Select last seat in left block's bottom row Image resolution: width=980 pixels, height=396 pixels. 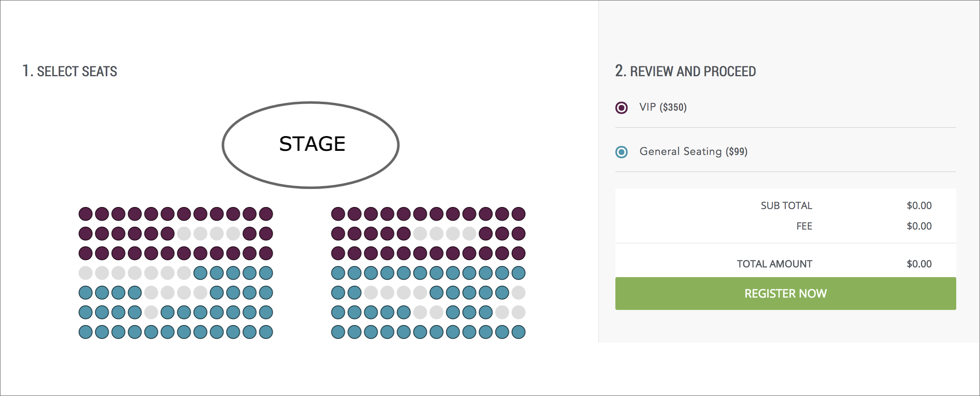pyautogui.click(x=266, y=332)
